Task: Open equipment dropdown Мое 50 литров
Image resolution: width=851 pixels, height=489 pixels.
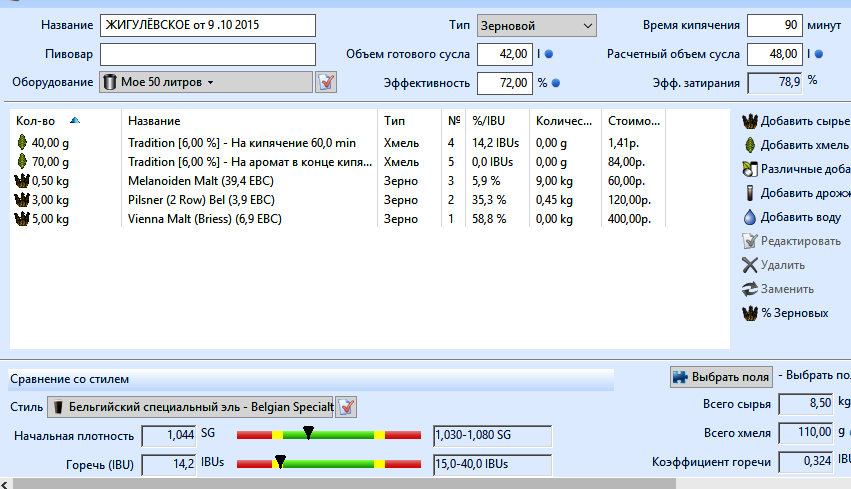Action: tap(206, 82)
